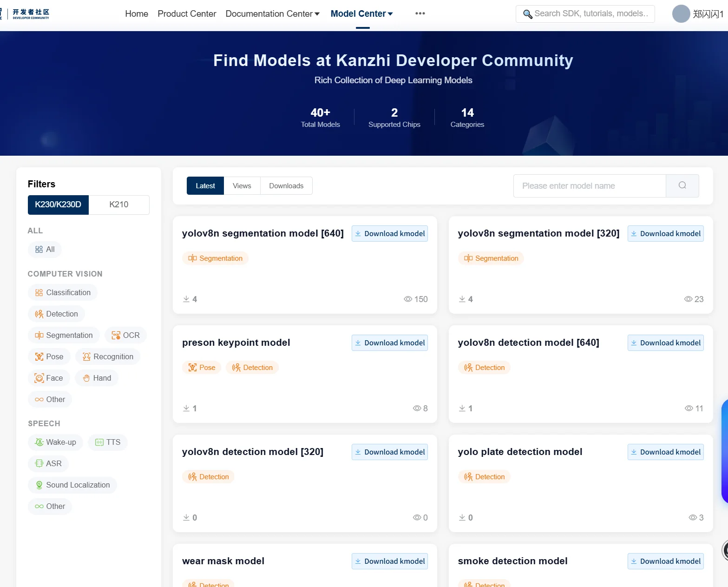This screenshot has width=728, height=587.
Task: Click the Segmentation tag on yolov8n segmentation [640] card
Action: pos(215,258)
